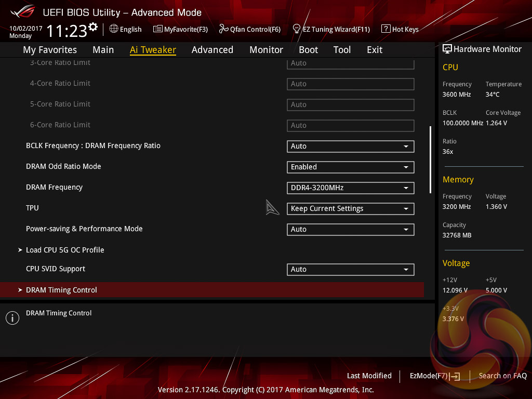Open Hot Keys question mark icon
The height and width of the screenshot is (399, 532).
[385, 29]
